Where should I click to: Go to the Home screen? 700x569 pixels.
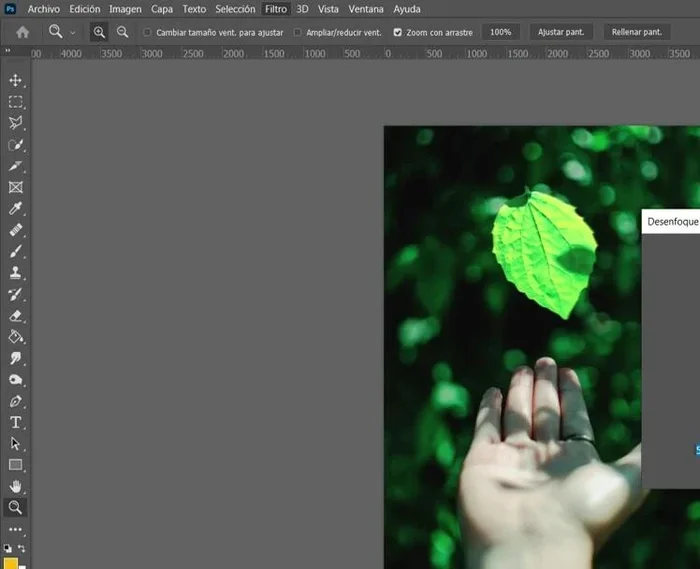[x=22, y=32]
